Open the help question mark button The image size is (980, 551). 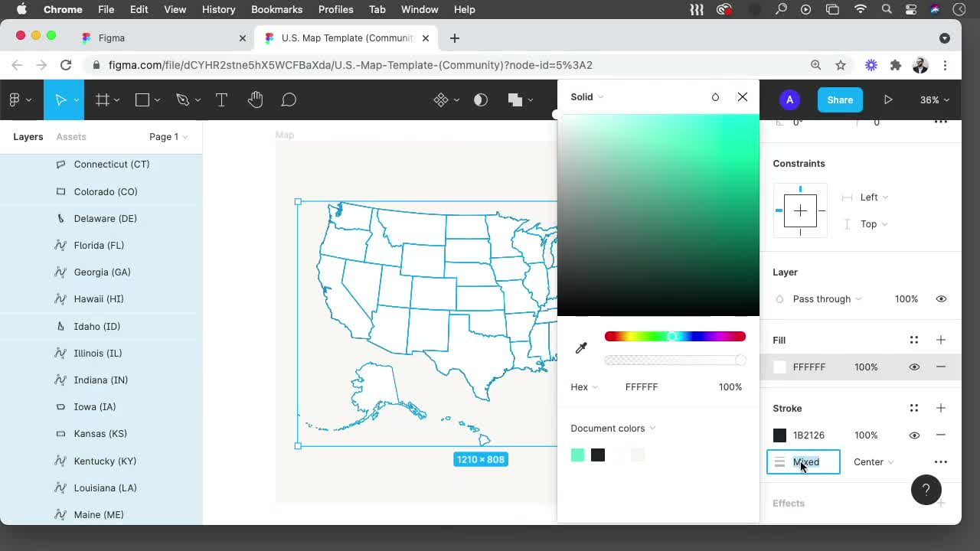926,490
